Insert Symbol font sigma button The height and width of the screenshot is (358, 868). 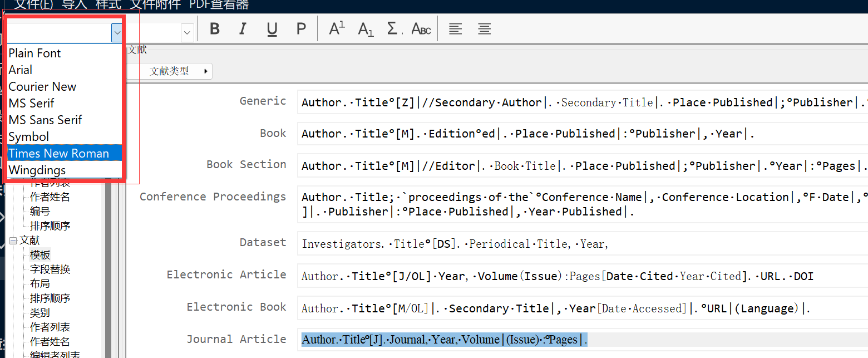[x=393, y=29]
